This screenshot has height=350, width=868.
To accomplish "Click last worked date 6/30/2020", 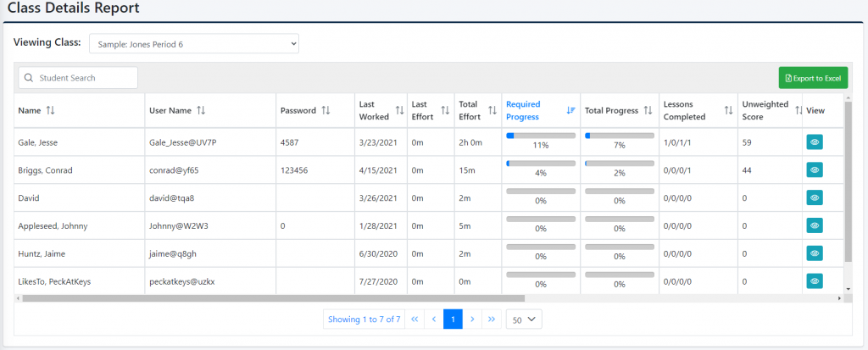I will 376,253.
